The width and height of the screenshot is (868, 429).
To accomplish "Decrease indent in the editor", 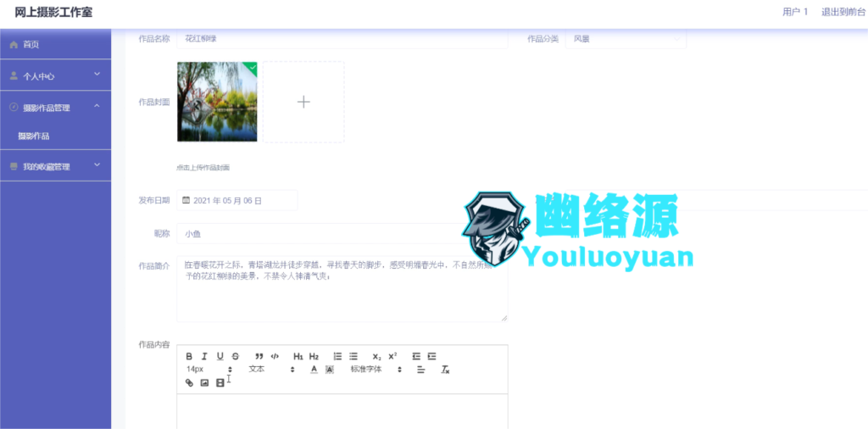I will 416,356.
